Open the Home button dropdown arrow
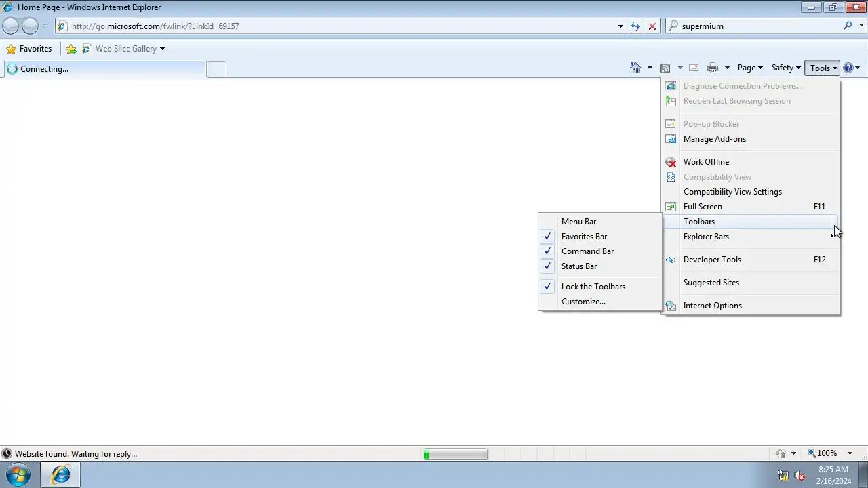 pyautogui.click(x=650, y=68)
